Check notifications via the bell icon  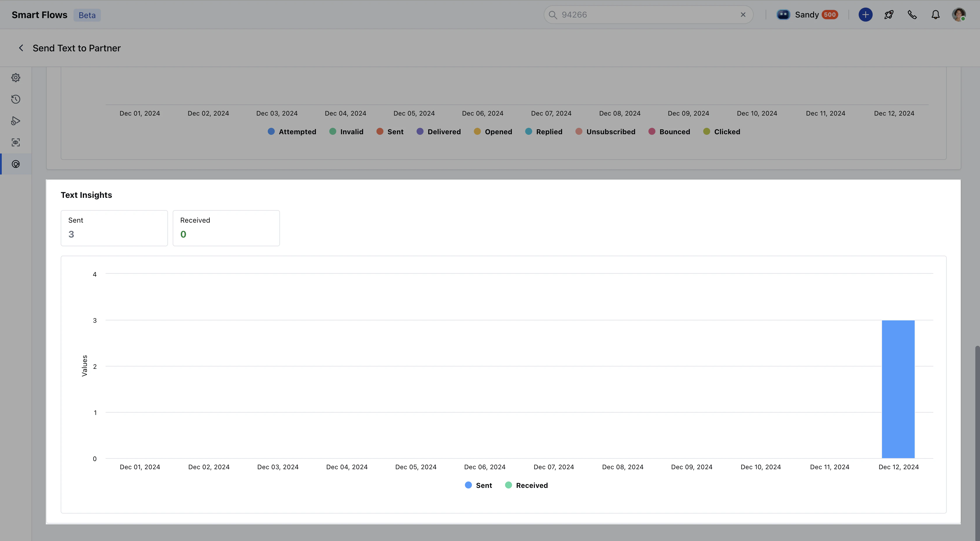point(936,15)
